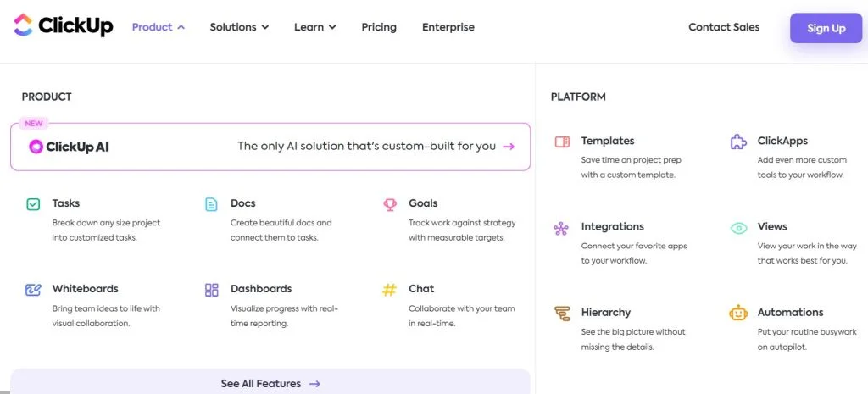Click the Chat hashtag icon
This screenshot has width=868, height=394.
390,290
